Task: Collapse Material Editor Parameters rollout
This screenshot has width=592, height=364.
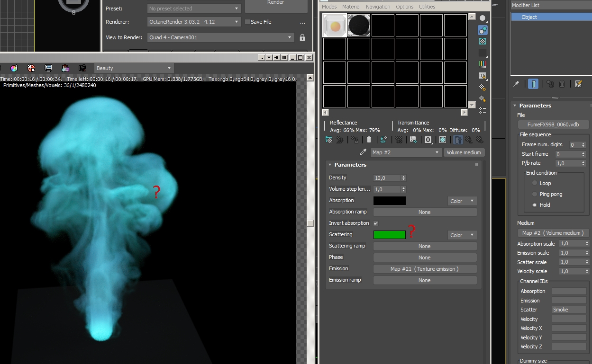Action: click(350, 165)
